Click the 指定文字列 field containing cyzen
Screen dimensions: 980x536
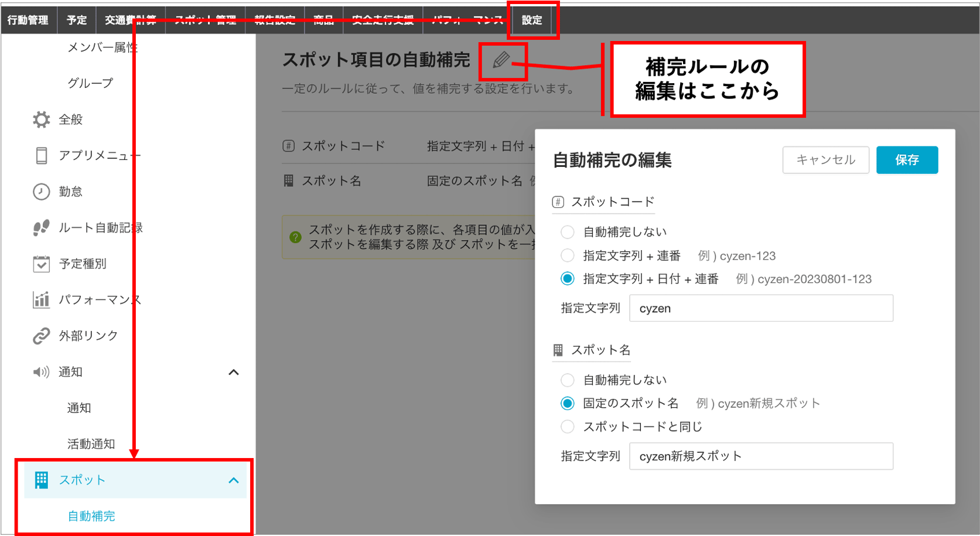tap(760, 308)
